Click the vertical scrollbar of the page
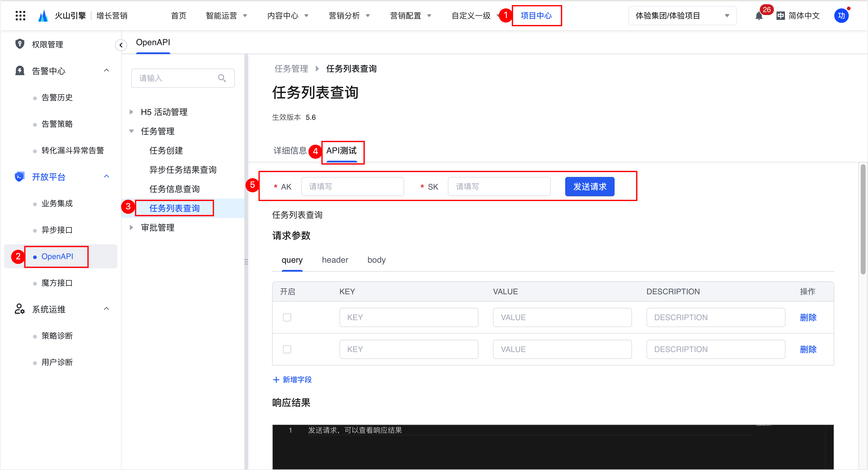868x470 pixels. pos(863,219)
